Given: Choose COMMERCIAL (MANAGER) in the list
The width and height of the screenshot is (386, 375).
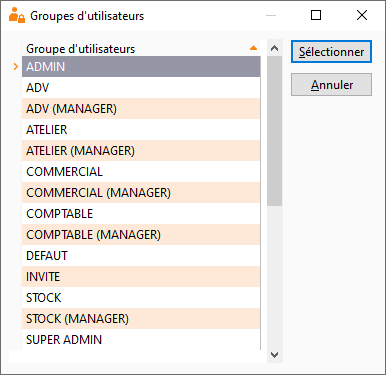Looking at the screenshot, I should click(141, 193).
